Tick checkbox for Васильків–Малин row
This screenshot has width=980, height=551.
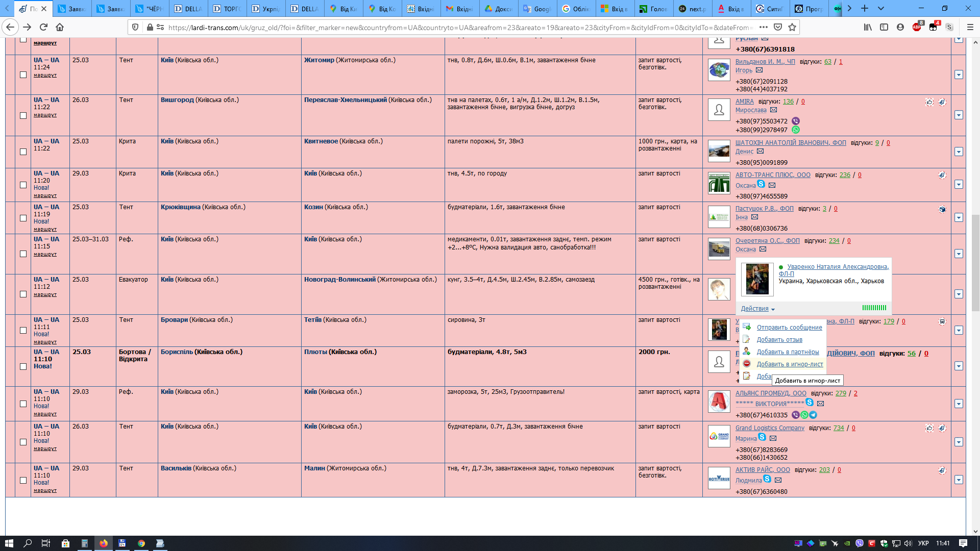click(x=23, y=480)
